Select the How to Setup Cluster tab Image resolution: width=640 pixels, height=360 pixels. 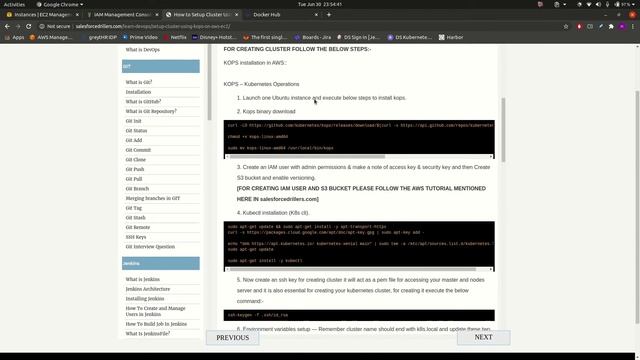tap(202, 14)
